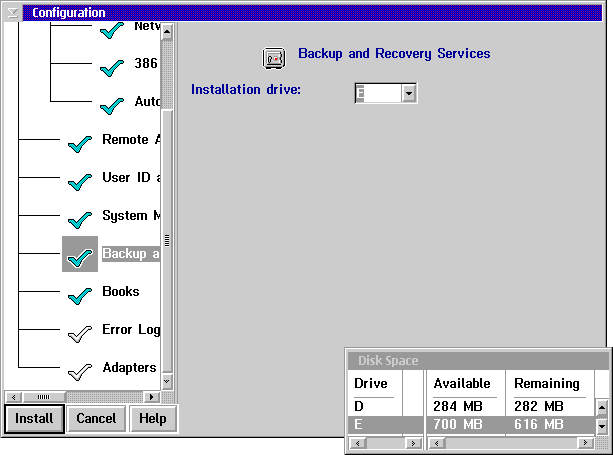The height and width of the screenshot is (455, 613).
Task: Click the tree vertical scrollbar thumb
Action: [167, 241]
